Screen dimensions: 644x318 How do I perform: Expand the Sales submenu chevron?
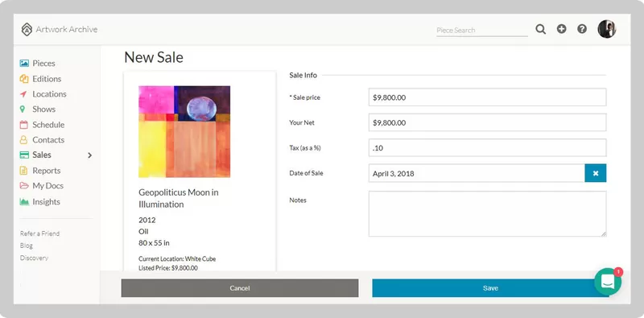pyautogui.click(x=89, y=155)
